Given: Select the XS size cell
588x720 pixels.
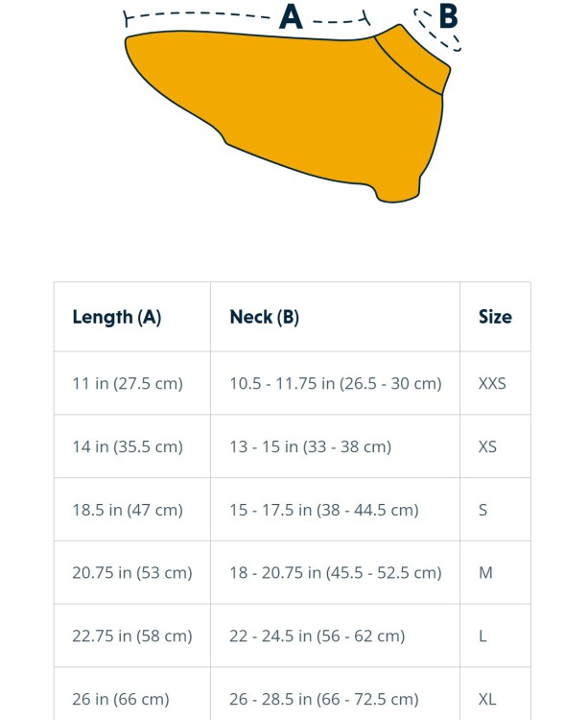Looking at the screenshot, I should coord(495,446).
